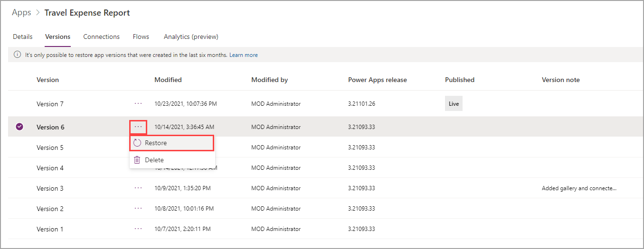Choose Delete from the context menu
Viewport: 644px width, 249px height.
(172, 160)
